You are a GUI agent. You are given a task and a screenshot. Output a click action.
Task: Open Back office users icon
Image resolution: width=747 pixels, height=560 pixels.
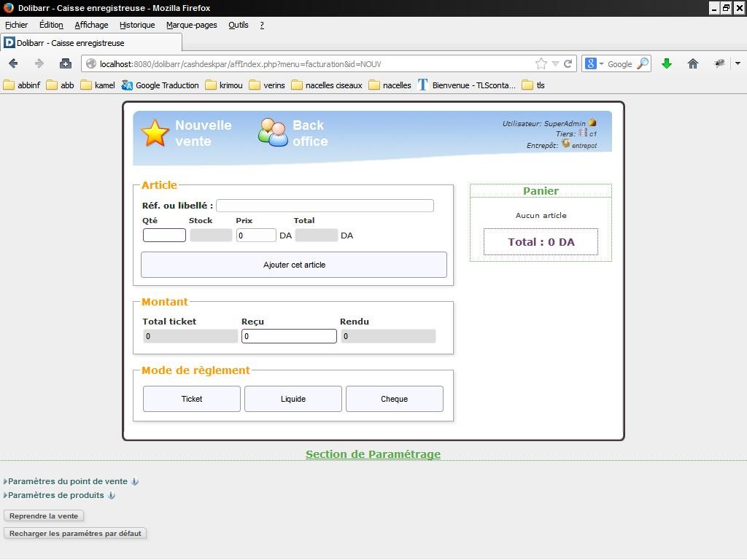pyautogui.click(x=273, y=133)
